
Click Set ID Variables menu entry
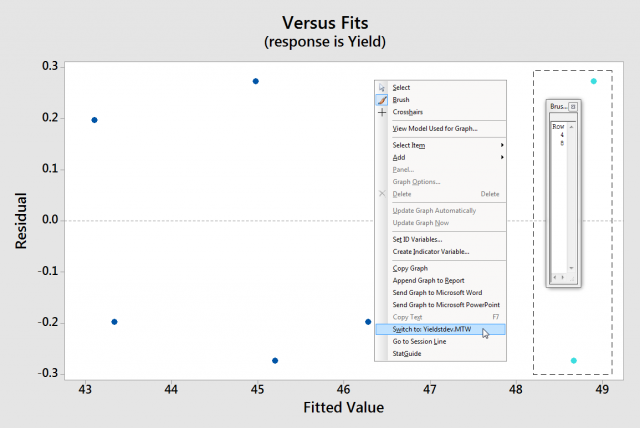pos(420,239)
